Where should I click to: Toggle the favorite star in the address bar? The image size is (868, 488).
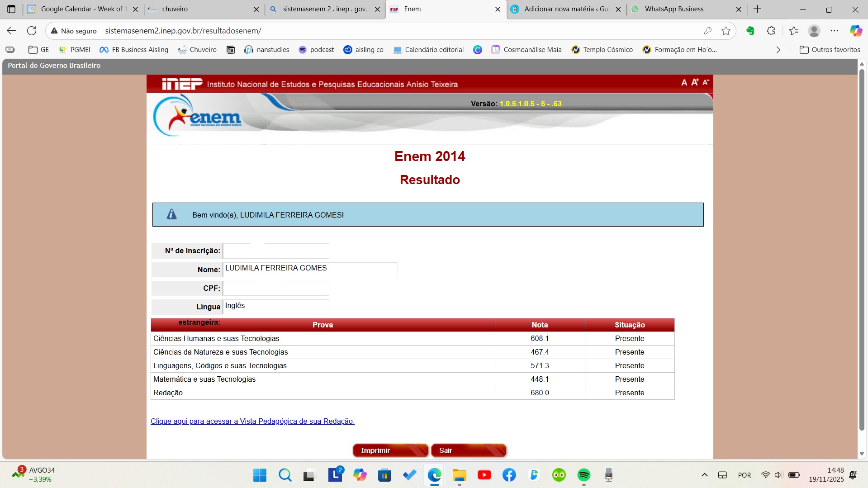click(x=726, y=31)
